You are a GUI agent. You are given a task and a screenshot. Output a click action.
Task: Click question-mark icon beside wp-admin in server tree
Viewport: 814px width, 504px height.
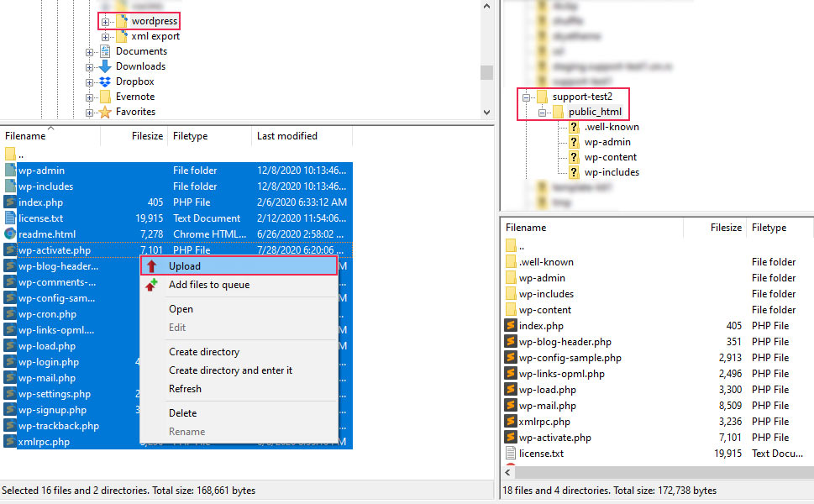point(574,142)
